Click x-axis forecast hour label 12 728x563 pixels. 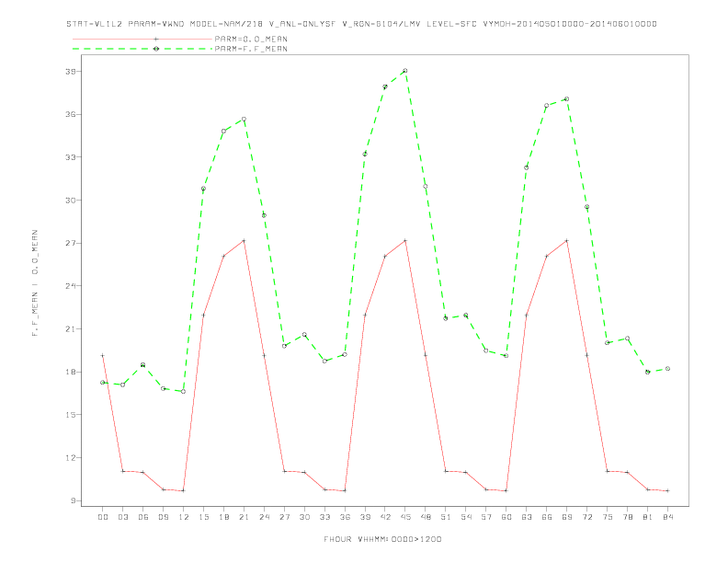184,517
